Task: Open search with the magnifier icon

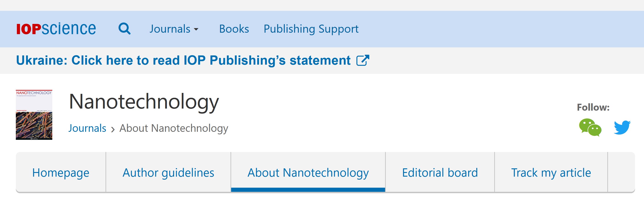Action: click(124, 29)
